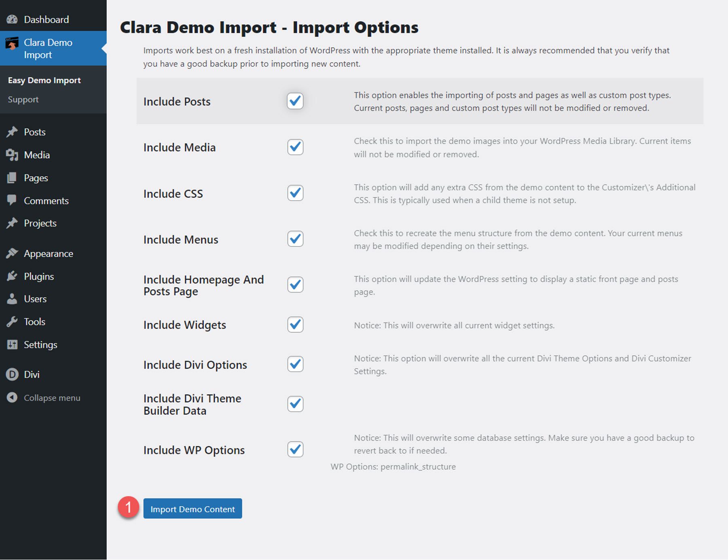Screen dimensions: 728x560
Task: Open the Support page
Action: tap(23, 99)
